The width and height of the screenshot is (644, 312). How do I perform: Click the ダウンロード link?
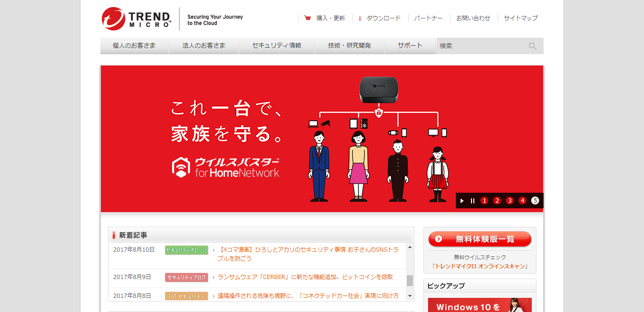[x=384, y=18]
